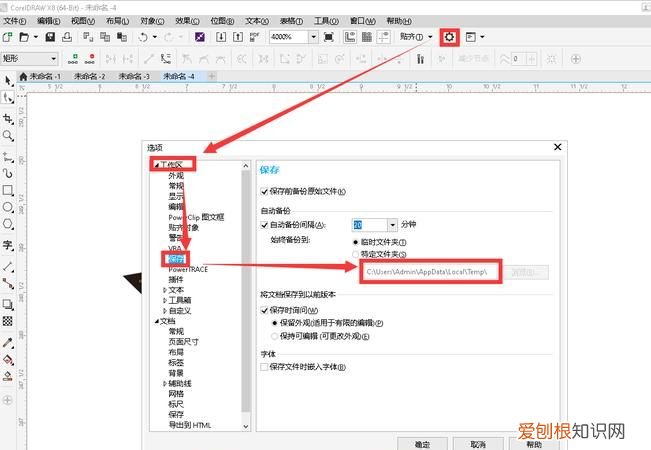The image size is (651, 450).
Task: Select 页面尺寸 in options tree
Action: pos(183,342)
